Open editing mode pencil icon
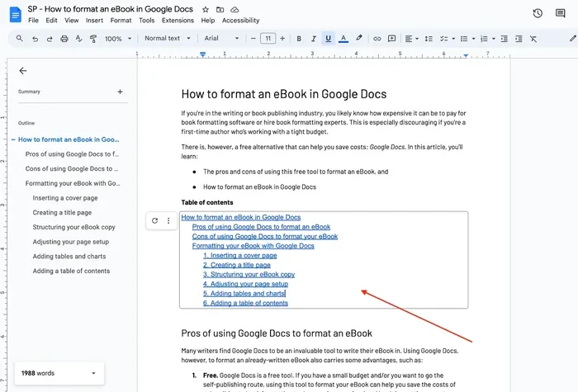This screenshot has height=392, width=578. (x=572, y=38)
